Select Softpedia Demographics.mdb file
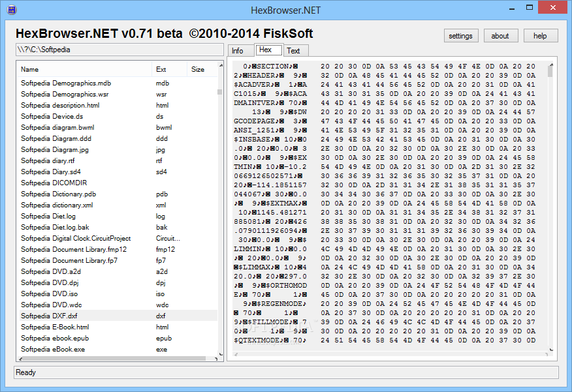The width and height of the screenshot is (572, 392). tap(118, 83)
